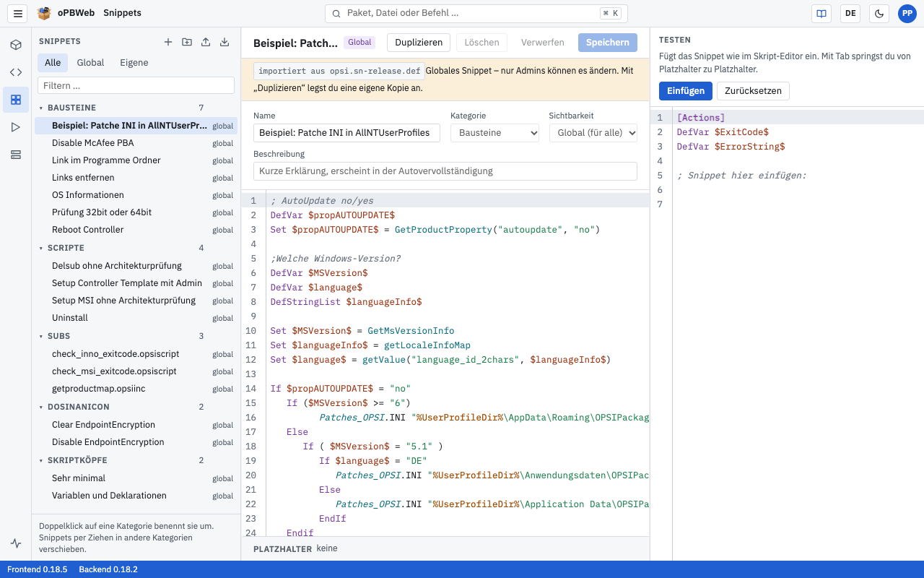This screenshot has width=924, height=578.
Task: Switch language using the DE button
Action: pyautogui.click(x=850, y=13)
